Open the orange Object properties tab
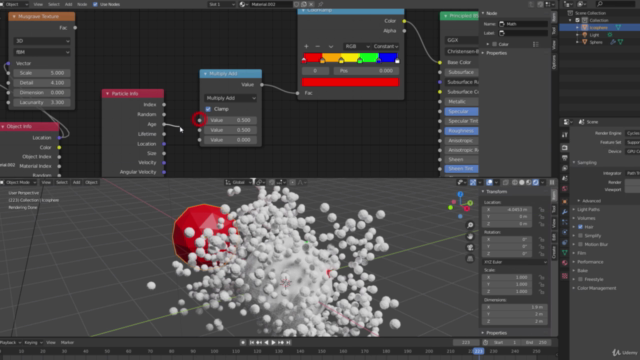The width and height of the screenshot is (640, 360). [x=564, y=202]
